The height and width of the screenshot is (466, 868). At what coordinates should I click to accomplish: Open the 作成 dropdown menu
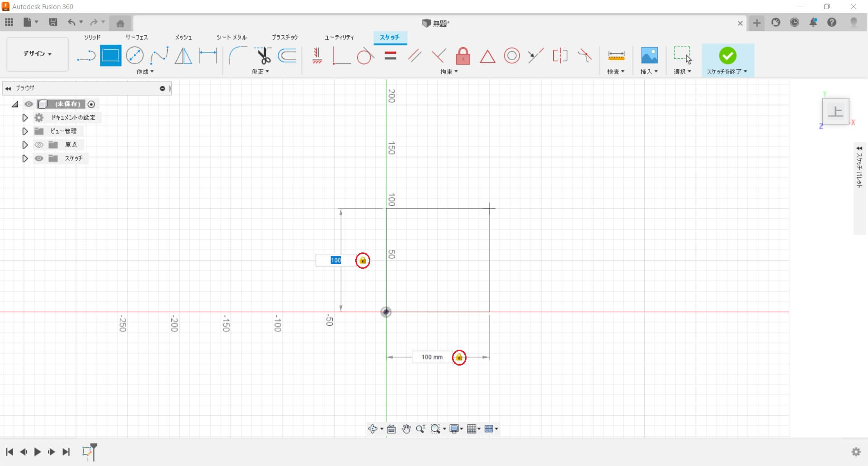(145, 72)
